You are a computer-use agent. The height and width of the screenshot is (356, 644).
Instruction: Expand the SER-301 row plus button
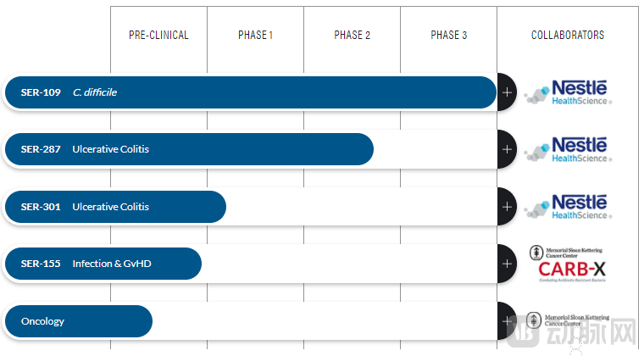[x=507, y=207]
